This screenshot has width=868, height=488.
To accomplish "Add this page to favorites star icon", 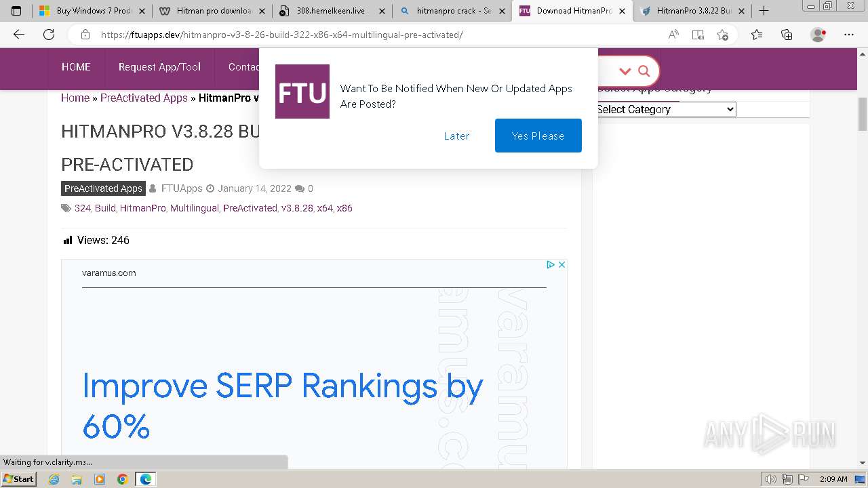I will click(x=722, y=35).
